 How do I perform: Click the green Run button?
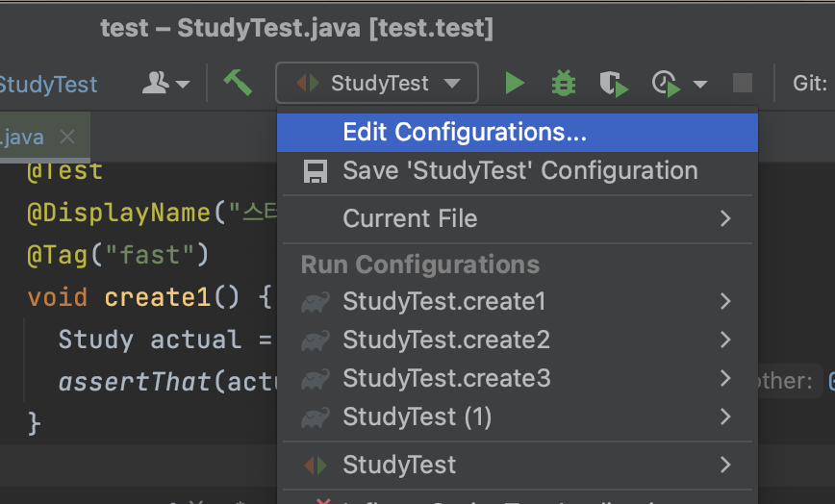pyautogui.click(x=515, y=84)
